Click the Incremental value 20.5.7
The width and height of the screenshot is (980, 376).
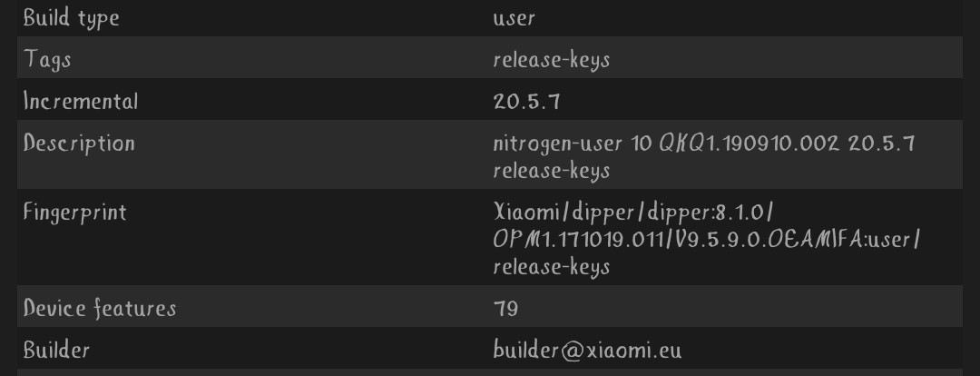click(526, 102)
